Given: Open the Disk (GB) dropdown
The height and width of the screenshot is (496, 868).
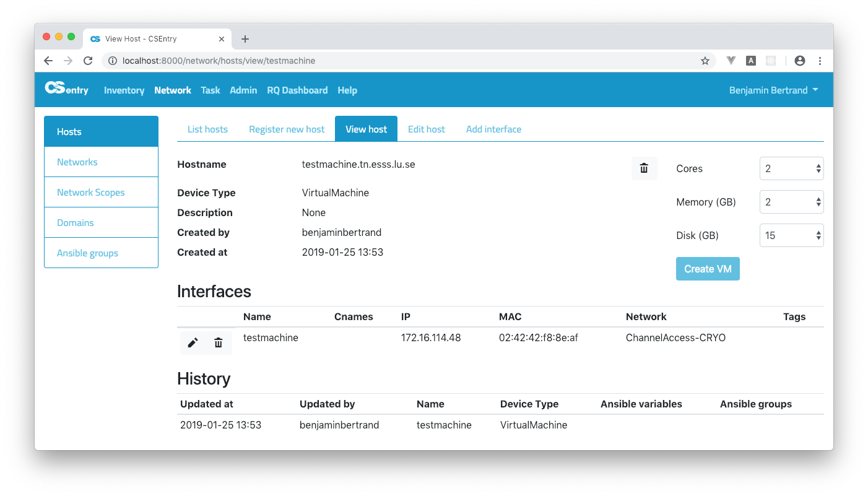Looking at the screenshot, I should 791,235.
